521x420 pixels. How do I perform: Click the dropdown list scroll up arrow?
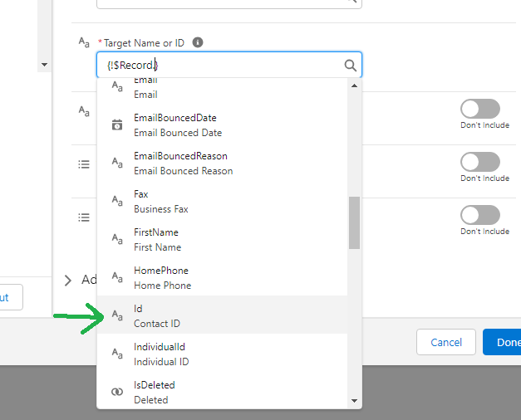355,85
